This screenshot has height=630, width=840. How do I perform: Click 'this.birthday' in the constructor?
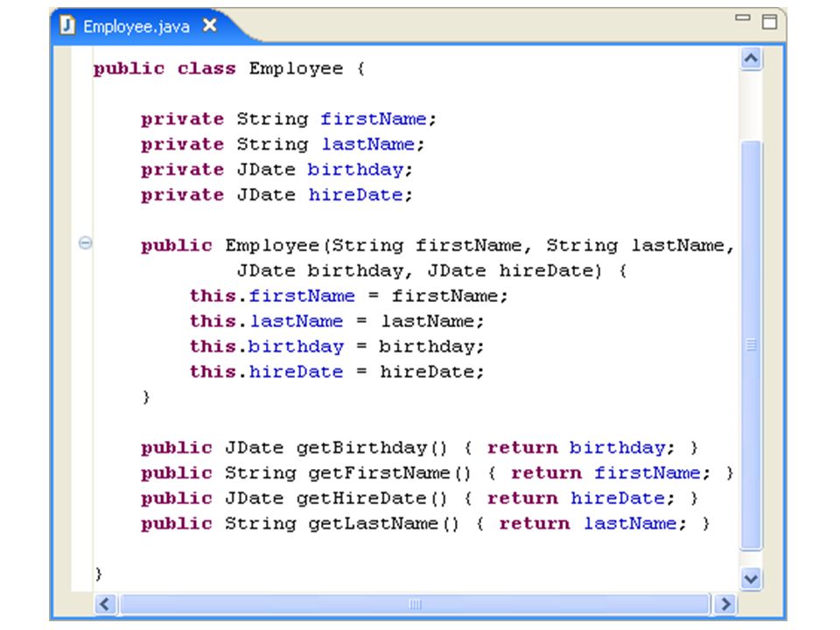pyautogui.click(x=266, y=346)
